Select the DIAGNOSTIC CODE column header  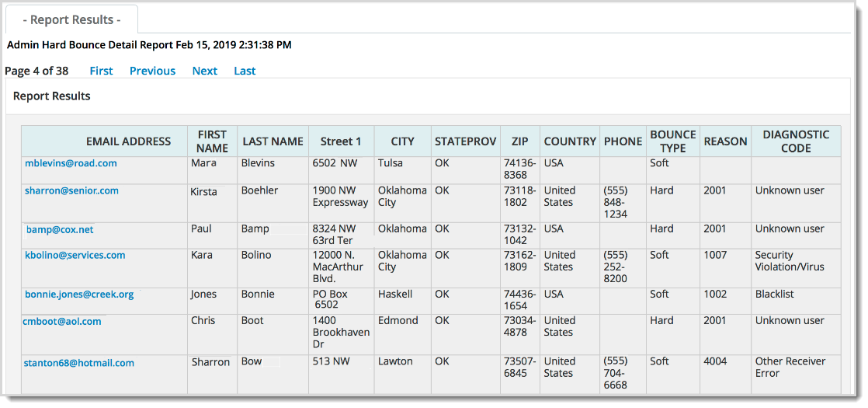point(795,141)
